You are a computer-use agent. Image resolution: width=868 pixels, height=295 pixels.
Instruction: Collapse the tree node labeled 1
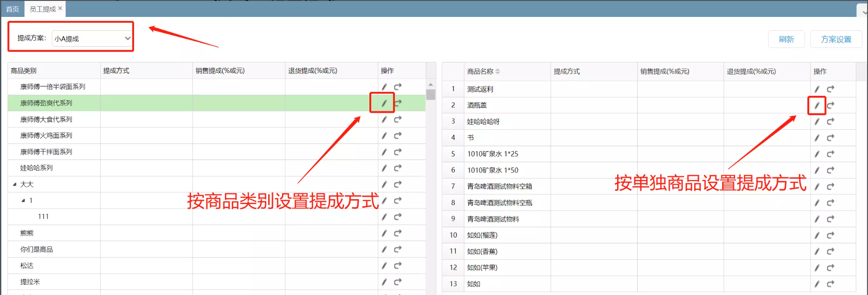click(x=23, y=201)
